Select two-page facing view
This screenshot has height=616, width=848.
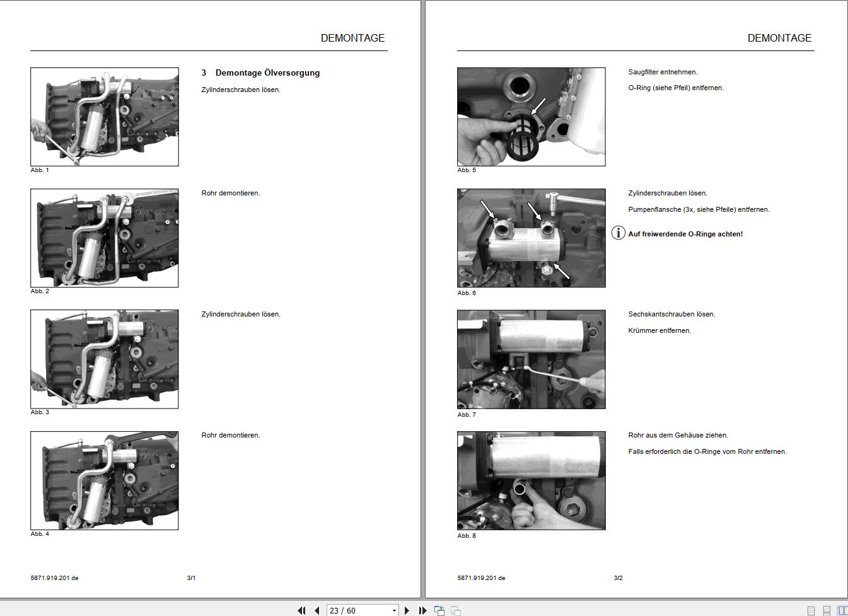click(x=842, y=611)
